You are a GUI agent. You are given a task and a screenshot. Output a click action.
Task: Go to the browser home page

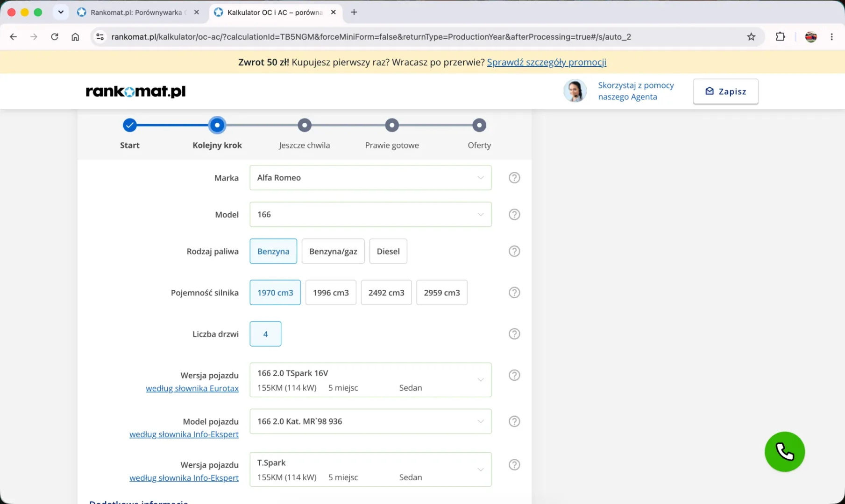pos(75,37)
